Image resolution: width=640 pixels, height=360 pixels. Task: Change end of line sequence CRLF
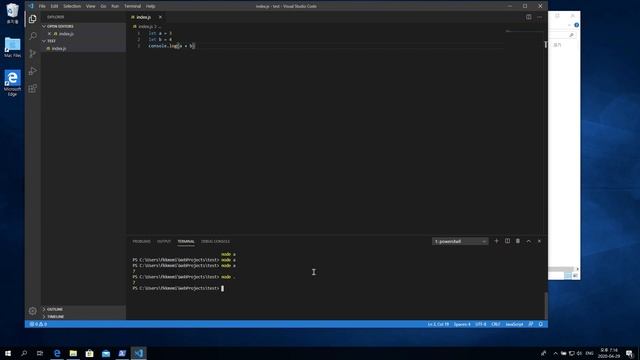pos(496,324)
